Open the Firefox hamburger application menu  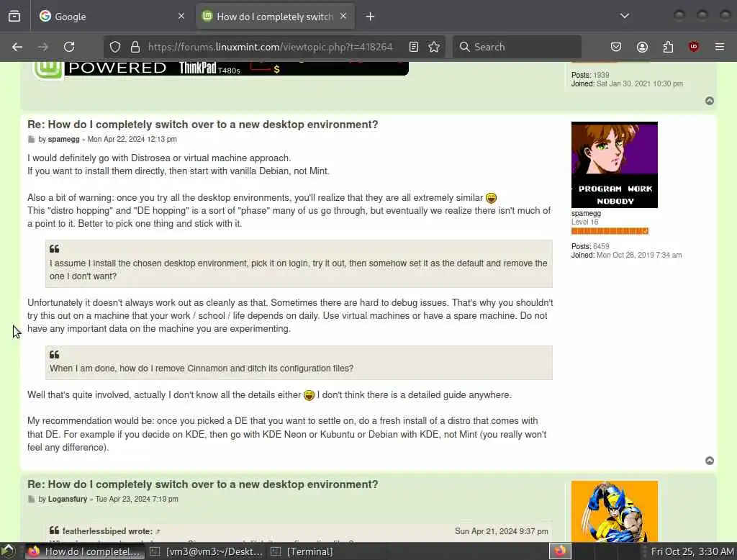pos(720,47)
